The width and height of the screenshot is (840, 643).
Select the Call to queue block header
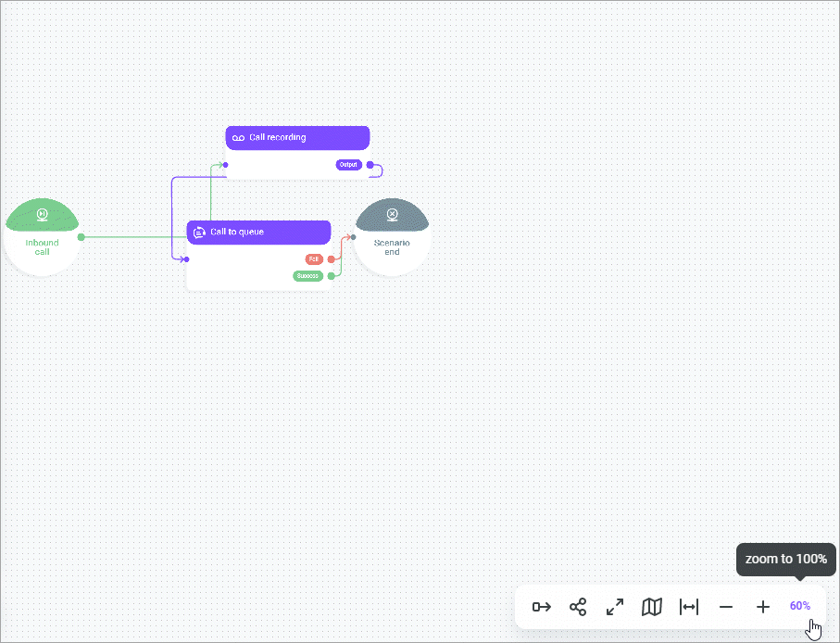258,232
